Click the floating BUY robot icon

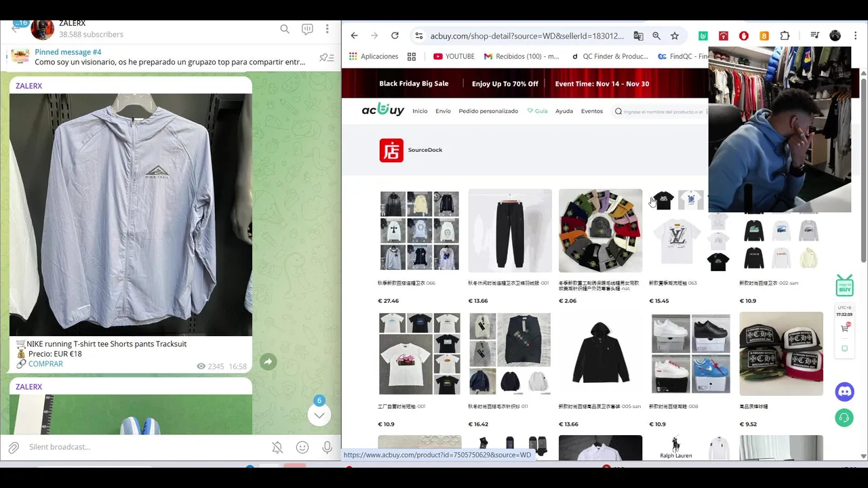coord(844,285)
